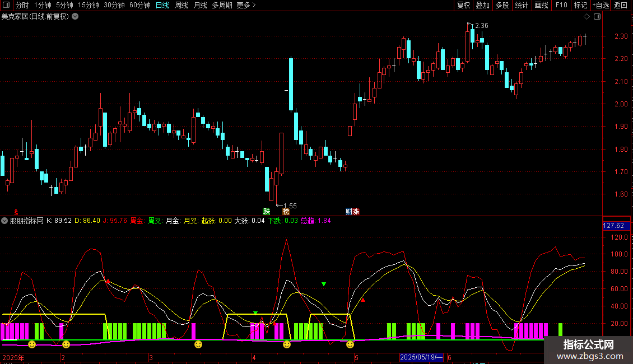Select the 60分钟 period

[140, 5]
